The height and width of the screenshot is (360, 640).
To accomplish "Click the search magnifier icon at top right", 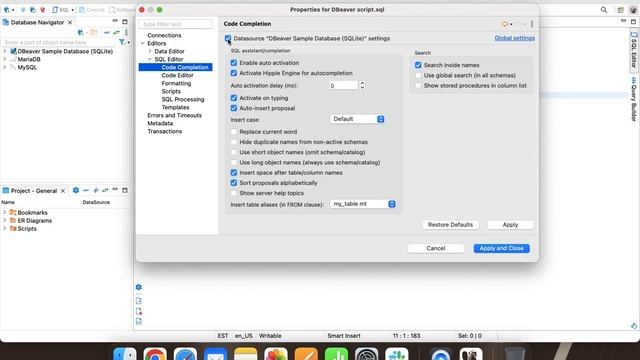I will [604, 10].
